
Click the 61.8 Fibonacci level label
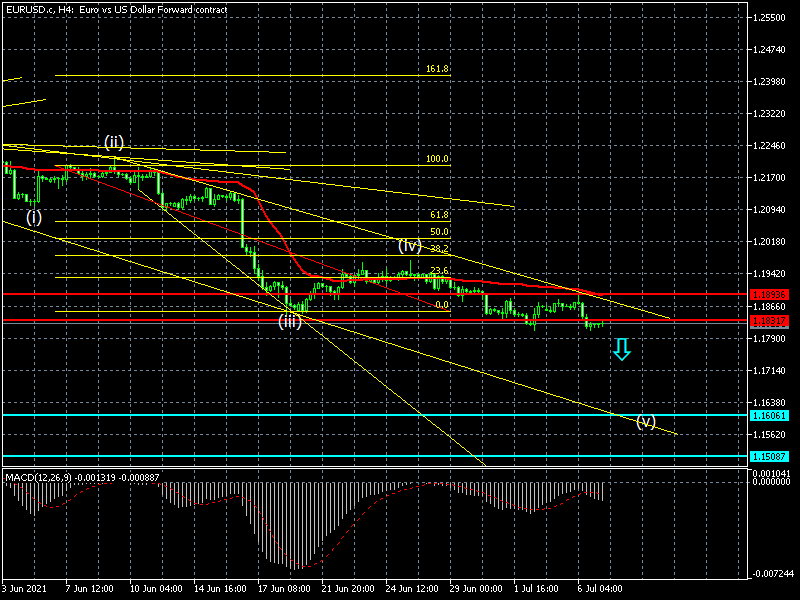(x=439, y=215)
